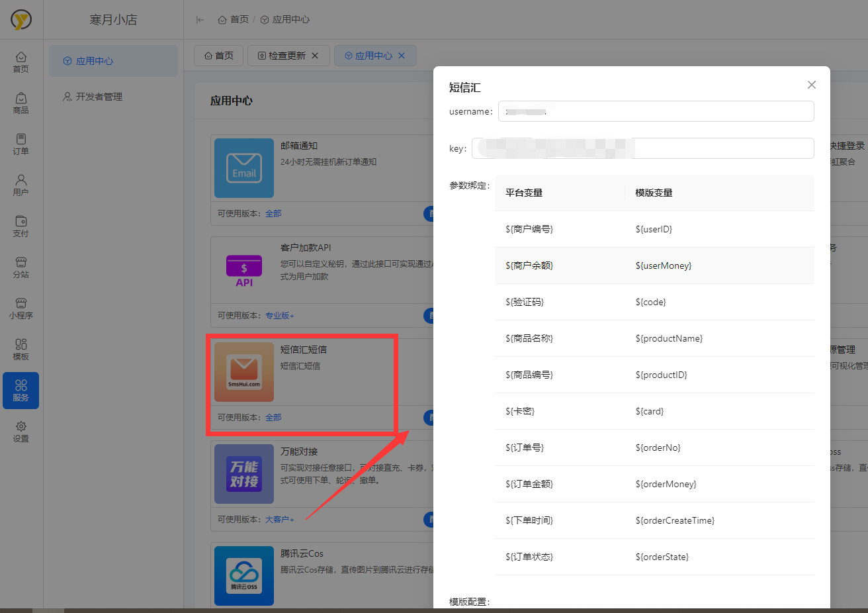This screenshot has height=613, width=868.
Task: Select 开发者管理 menu item
Action: tap(99, 97)
